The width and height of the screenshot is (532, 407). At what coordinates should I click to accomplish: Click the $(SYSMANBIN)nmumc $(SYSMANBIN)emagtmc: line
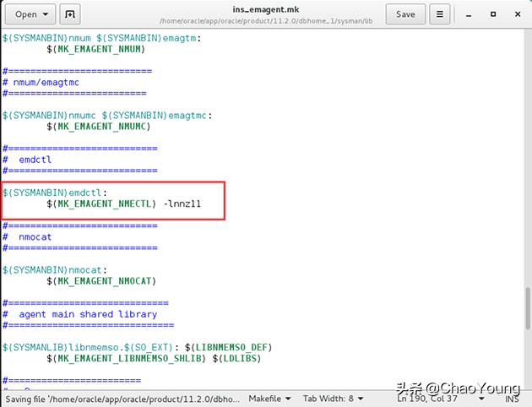[107, 116]
